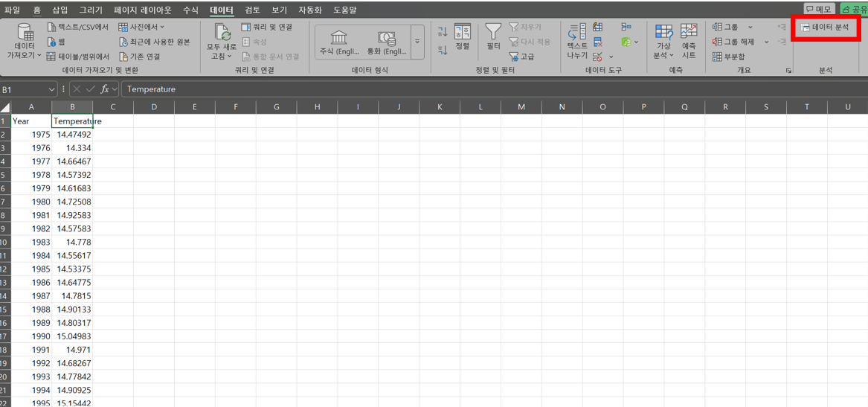
Task: Expand the 그룹 해제 dropdown arrow
Action: point(767,42)
